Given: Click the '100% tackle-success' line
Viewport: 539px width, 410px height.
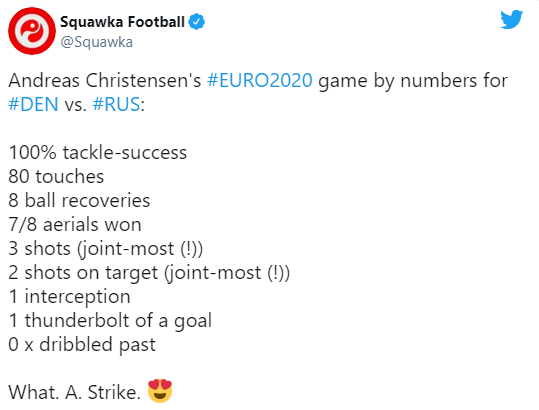Looking at the screenshot, I should click(x=98, y=152).
